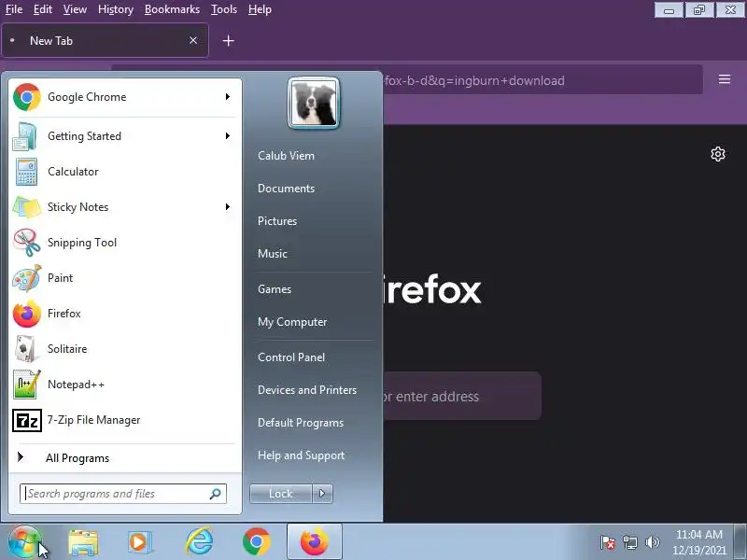Select the New Tab tab
This screenshot has width=747, height=560.
(105, 41)
